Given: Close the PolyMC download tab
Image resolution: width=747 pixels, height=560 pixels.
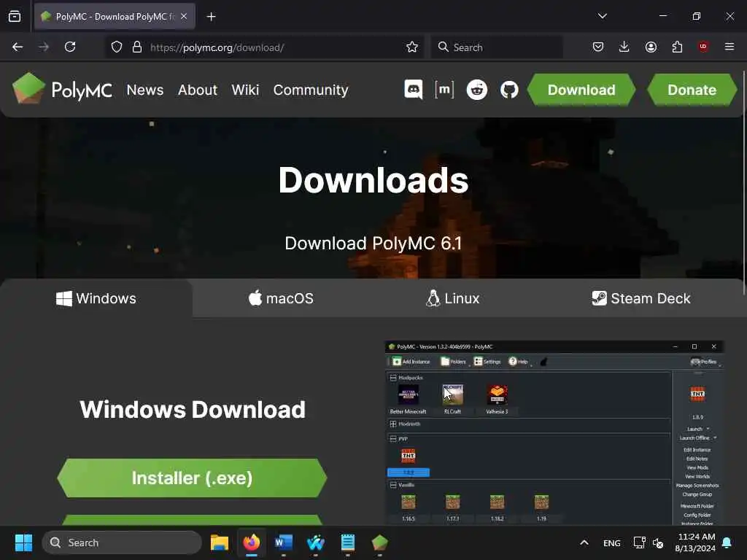Looking at the screenshot, I should click(184, 16).
